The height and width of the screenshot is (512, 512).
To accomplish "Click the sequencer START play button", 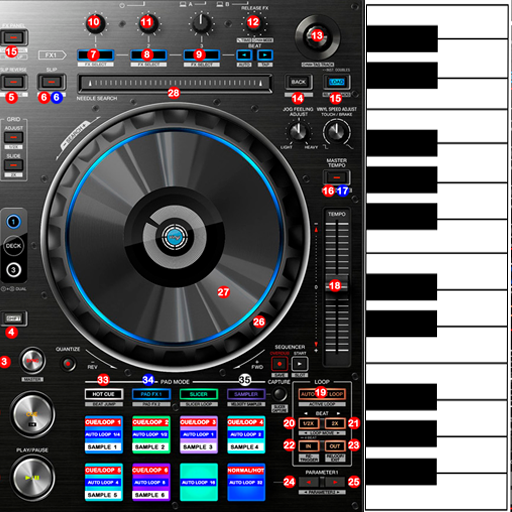I will [300, 364].
